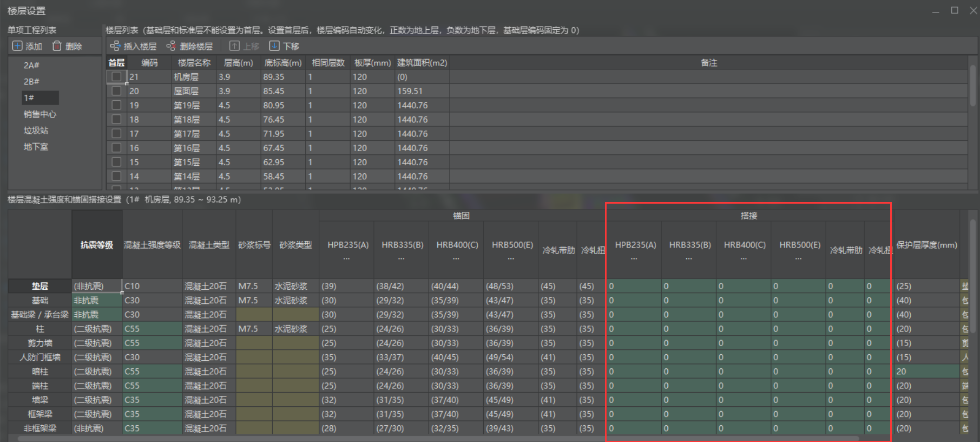Screen dimensions: 980x442
Task: Click 楼层名称 cell 屋面层
Action: tap(194, 91)
